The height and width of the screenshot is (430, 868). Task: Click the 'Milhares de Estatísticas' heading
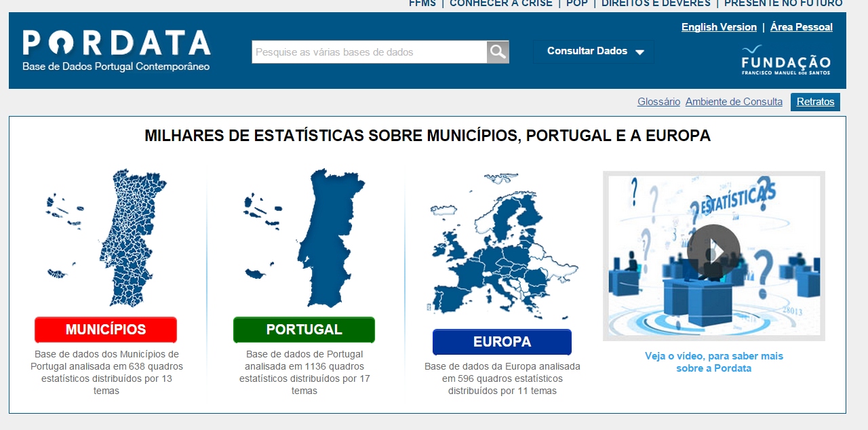point(427,136)
